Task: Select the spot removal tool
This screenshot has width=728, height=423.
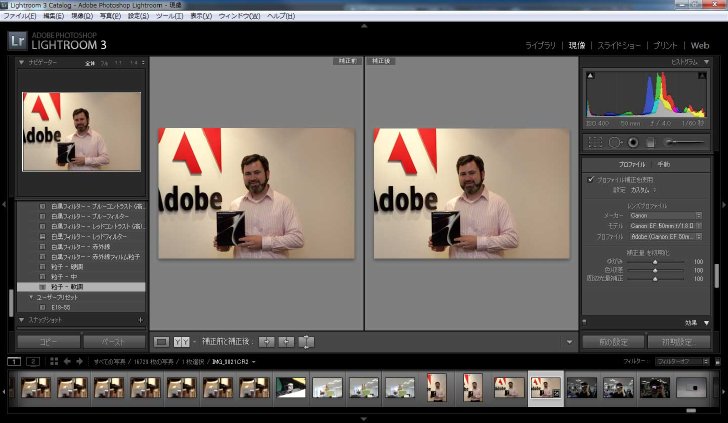Action: (615, 143)
